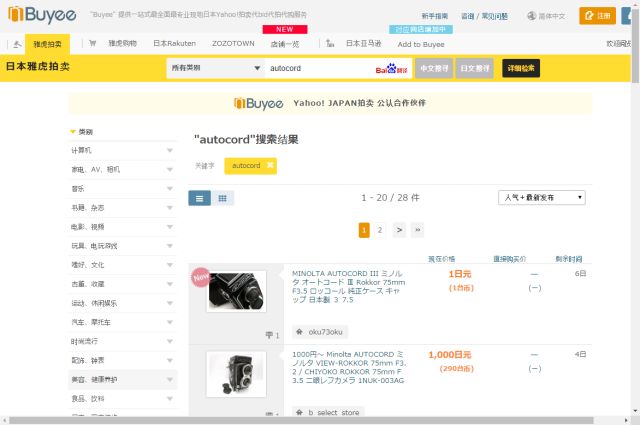Jump to last results page arrow
640x425 pixels.
tap(417, 230)
